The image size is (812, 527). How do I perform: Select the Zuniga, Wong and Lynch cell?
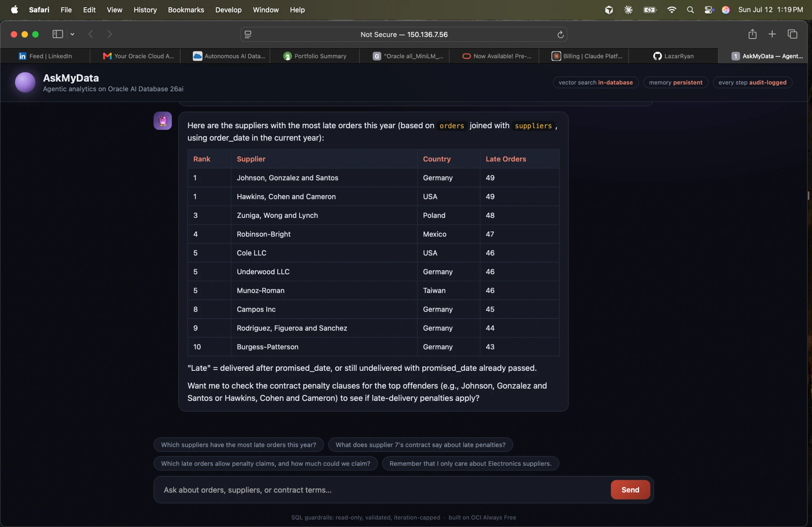coord(324,215)
